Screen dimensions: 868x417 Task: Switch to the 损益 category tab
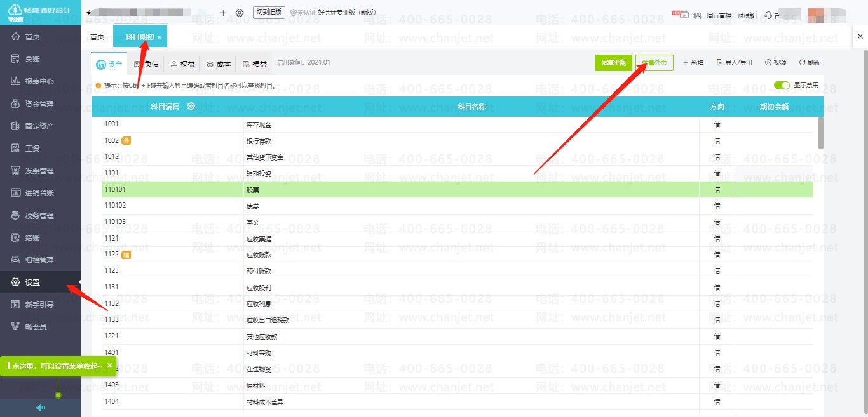(255, 64)
